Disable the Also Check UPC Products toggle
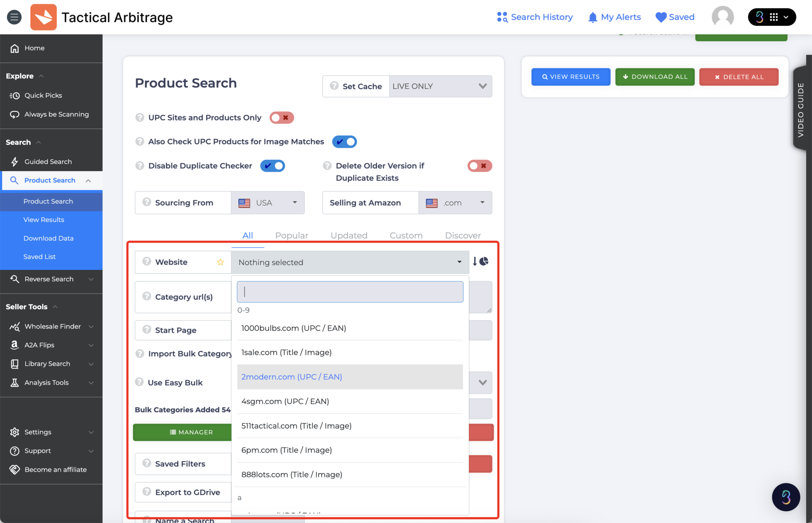The width and height of the screenshot is (812, 523). coord(344,141)
